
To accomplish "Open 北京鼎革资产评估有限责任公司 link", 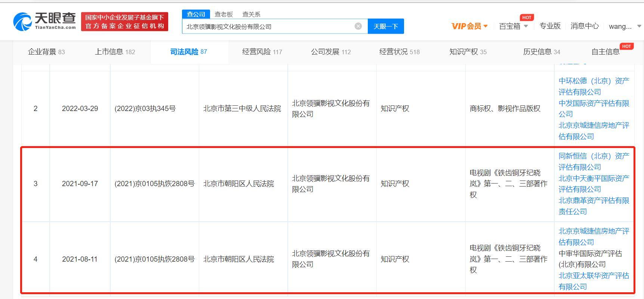I will [x=594, y=206].
